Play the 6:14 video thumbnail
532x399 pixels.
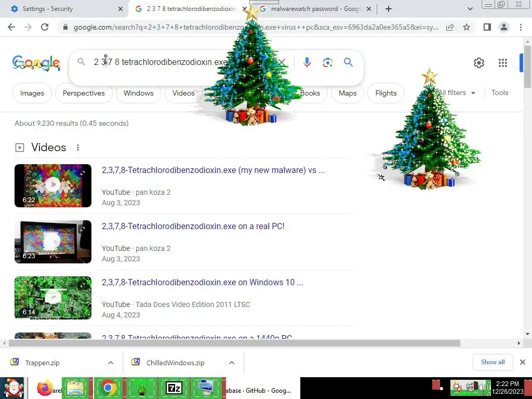53,298
